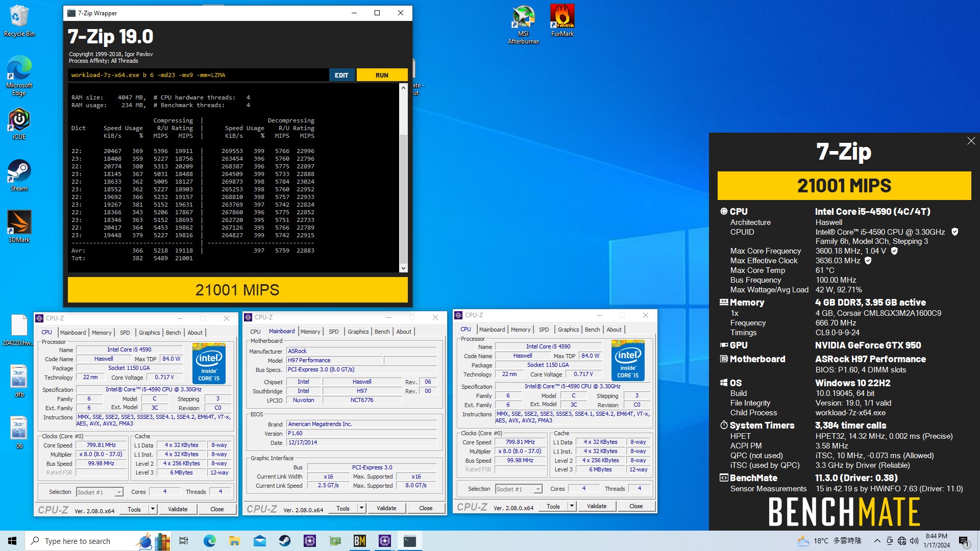This screenshot has width=980, height=551.
Task: Click the NVIDIA GeForce GTX 950 GPU text
Action: click(x=868, y=345)
